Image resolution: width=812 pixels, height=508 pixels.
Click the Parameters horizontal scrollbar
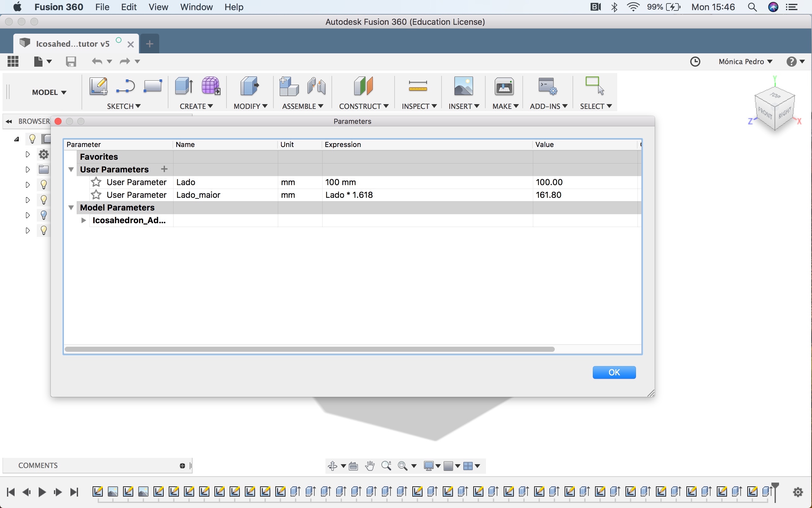tap(309, 350)
